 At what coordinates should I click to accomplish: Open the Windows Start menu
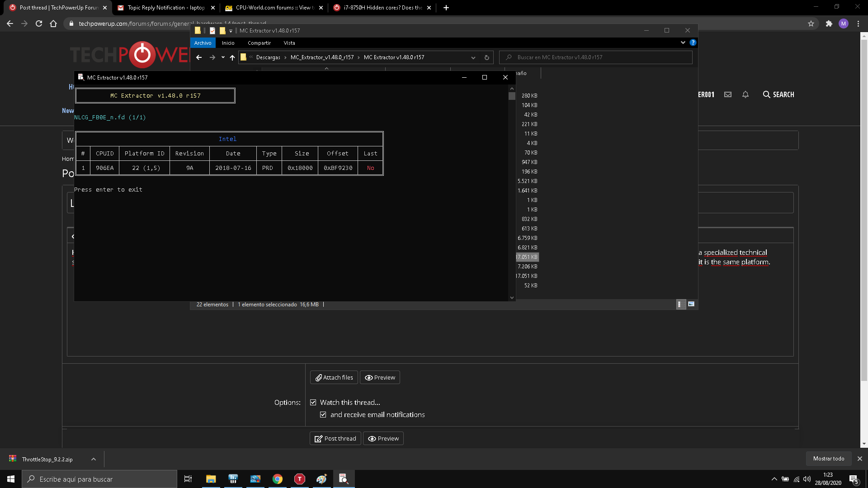11,479
